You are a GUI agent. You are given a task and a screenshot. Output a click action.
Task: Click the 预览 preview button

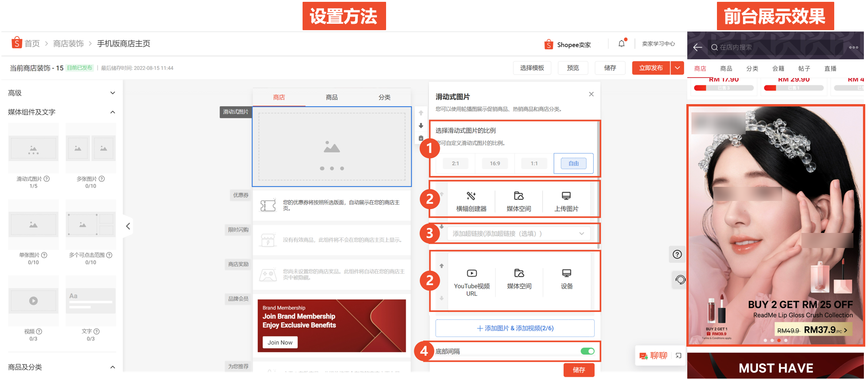[x=573, y=68]
